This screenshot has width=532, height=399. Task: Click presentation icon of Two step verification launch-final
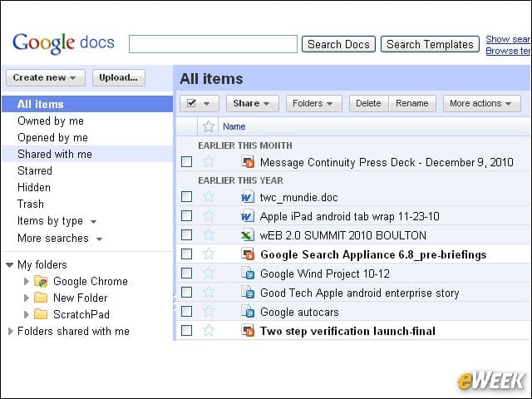pyautogui.click(x=248, y=330)
